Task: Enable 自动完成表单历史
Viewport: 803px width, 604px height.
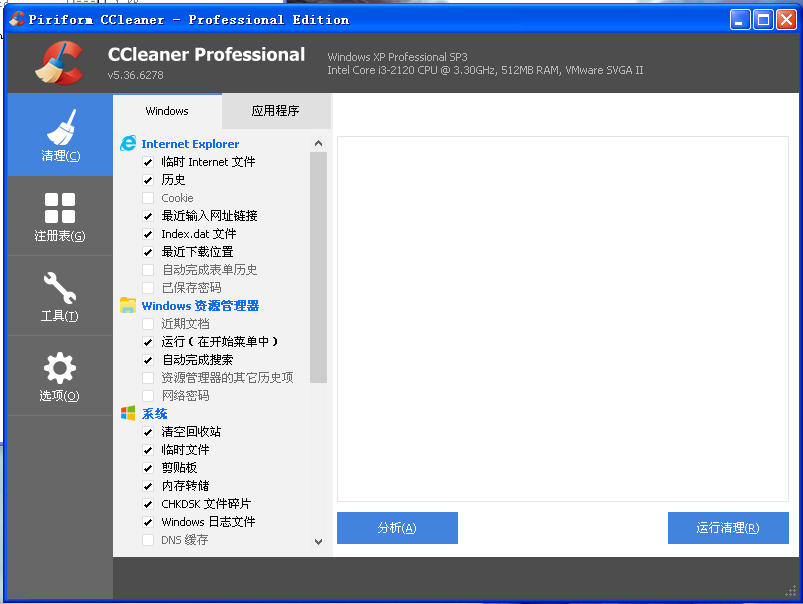Action: tap(148, 270)
